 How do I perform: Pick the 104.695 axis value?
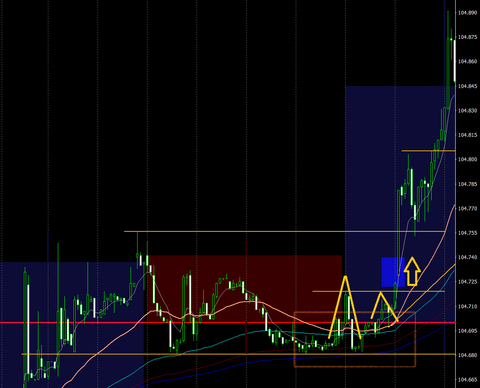point(467,331)
